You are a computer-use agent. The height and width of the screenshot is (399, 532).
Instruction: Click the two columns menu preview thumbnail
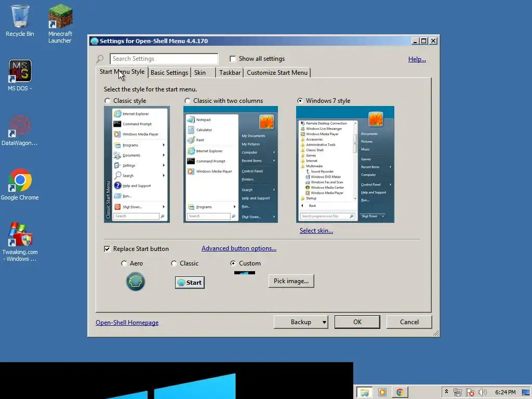(231, 165)
